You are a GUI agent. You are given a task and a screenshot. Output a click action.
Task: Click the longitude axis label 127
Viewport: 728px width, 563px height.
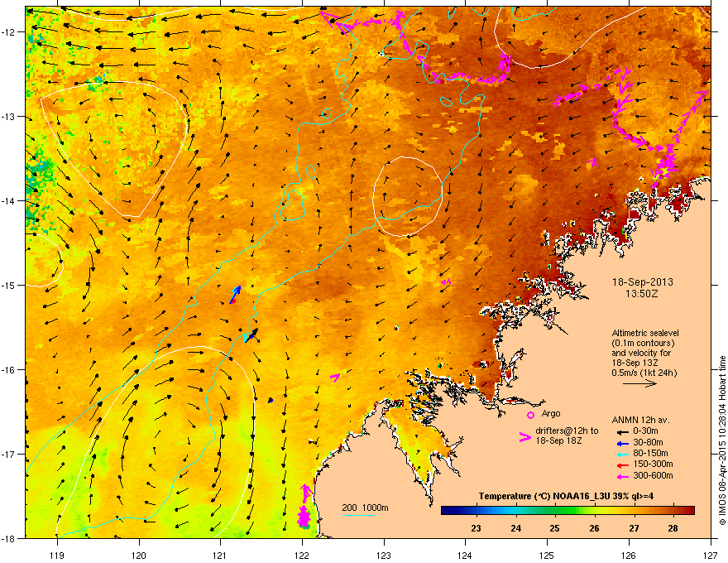(x=711, y=555)
